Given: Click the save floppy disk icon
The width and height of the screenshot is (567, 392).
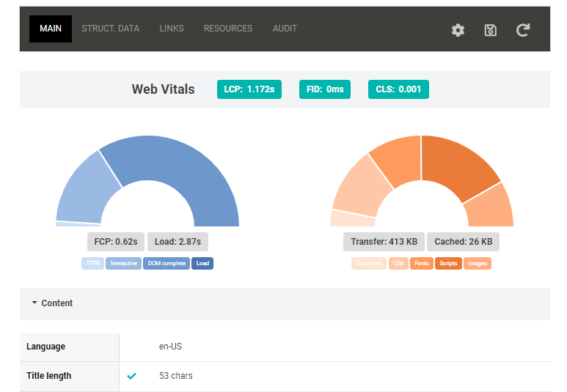Looking at the screenshot, I should (490, 30).
